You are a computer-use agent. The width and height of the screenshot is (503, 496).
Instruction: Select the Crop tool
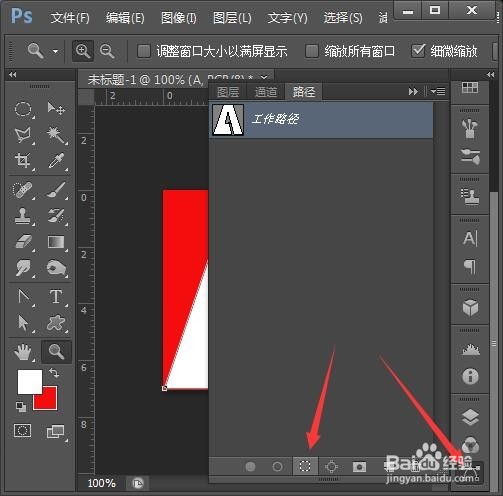pos(23,161)
